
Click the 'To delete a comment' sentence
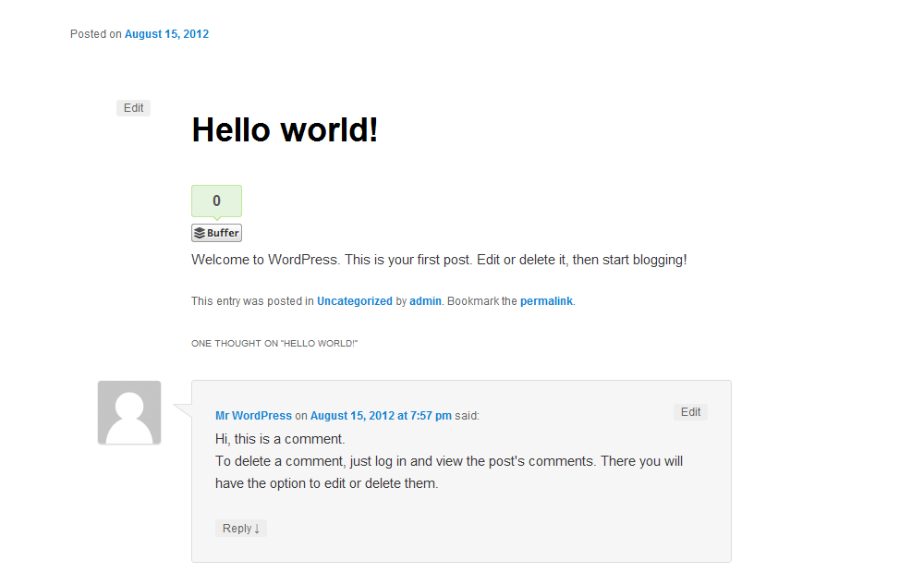tap(449, 472)
